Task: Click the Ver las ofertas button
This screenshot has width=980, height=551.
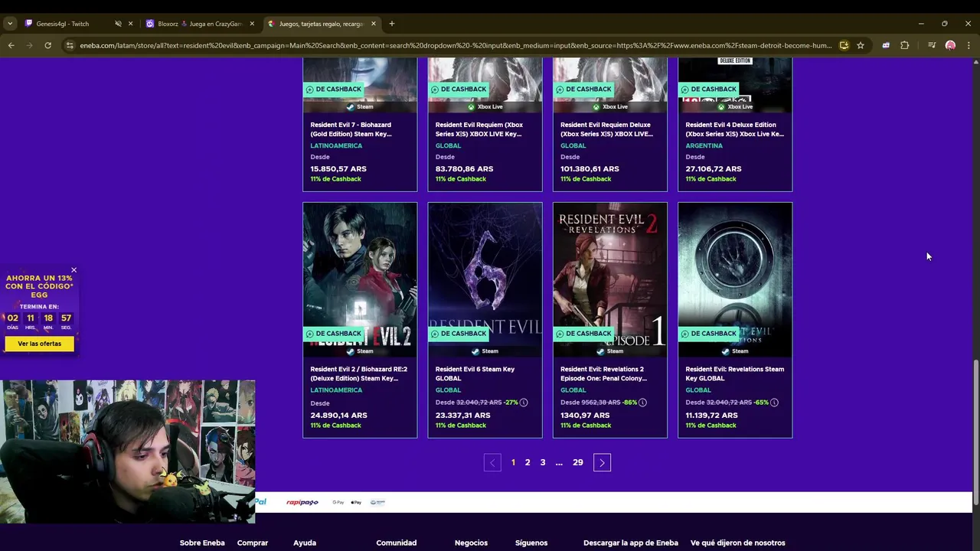Action: pos(40,344)
